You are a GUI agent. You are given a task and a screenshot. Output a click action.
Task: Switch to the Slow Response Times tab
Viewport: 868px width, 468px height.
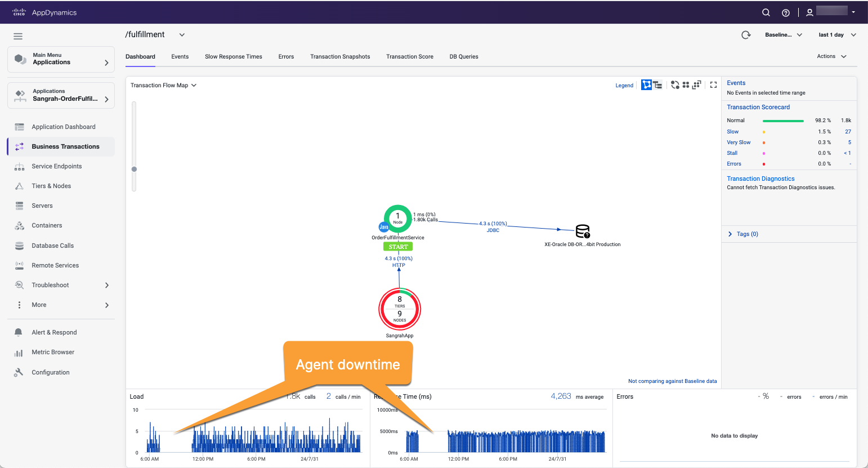click(x=234, y=56)
